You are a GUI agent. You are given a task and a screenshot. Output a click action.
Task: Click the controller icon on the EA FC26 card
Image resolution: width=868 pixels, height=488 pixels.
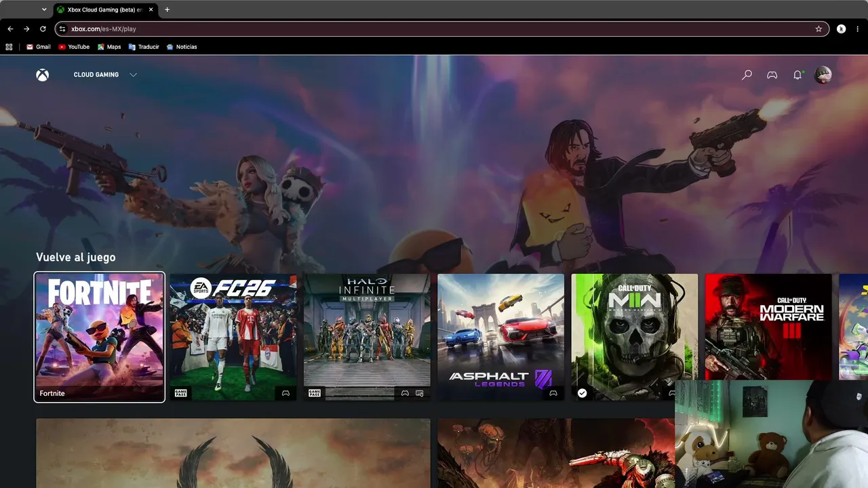coord(285,393)
